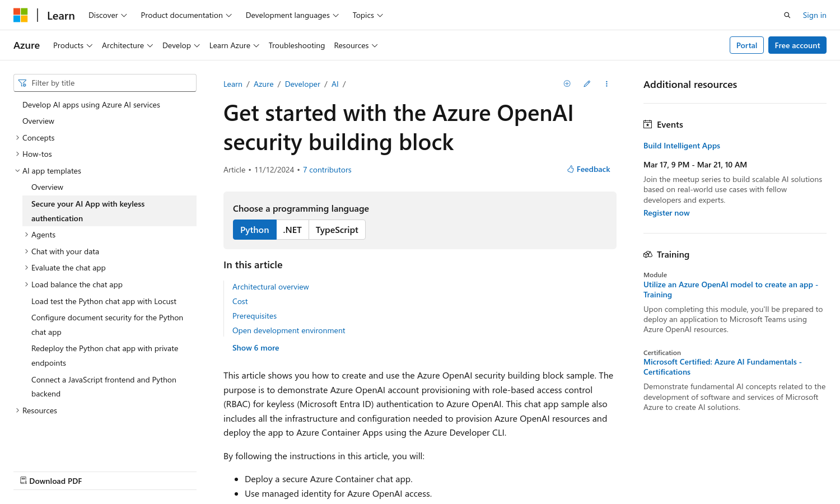Open the add-to-collection plus icon
Image resolution: width=840 pixels, height=504 pixels.
pos(567,83)
